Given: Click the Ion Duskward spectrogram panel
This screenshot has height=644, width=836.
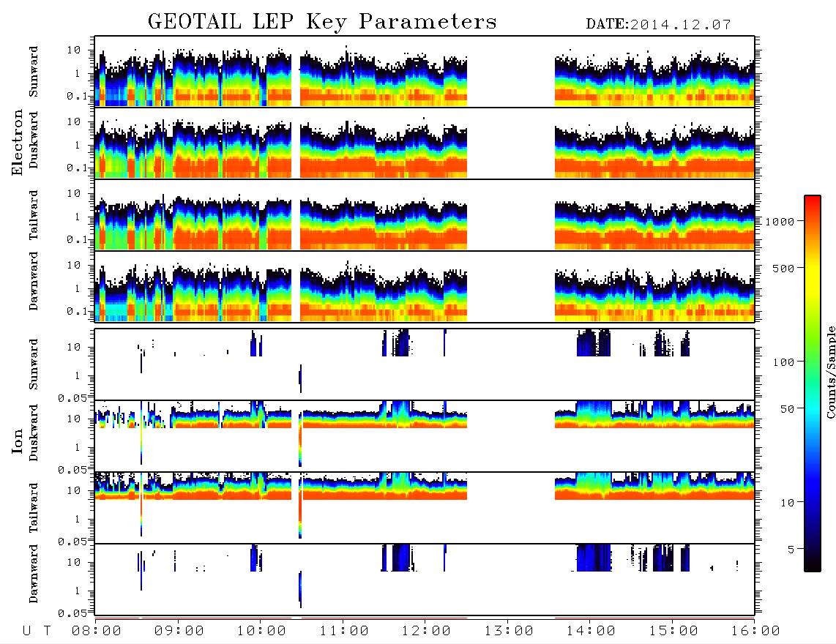Looking at the screenshot, I should click(425, 436).
